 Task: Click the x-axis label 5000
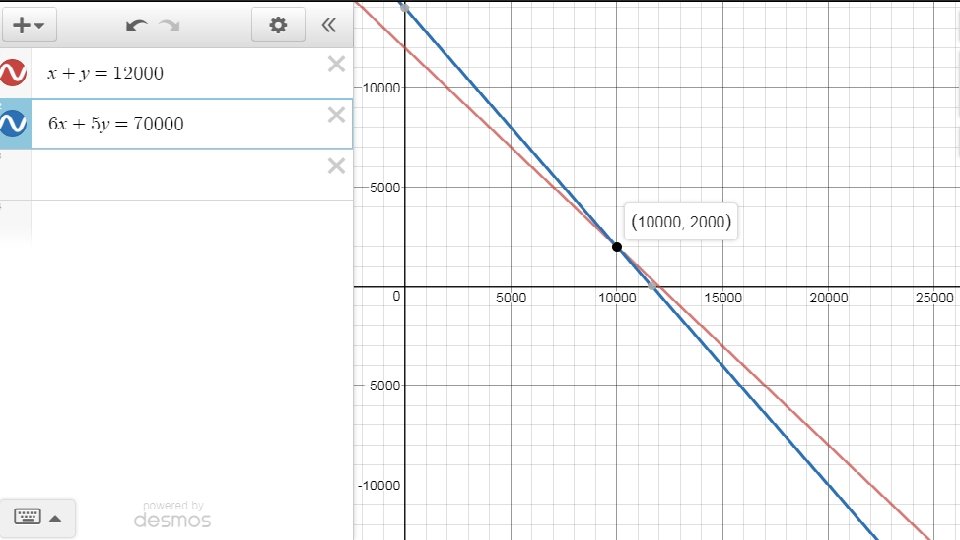pos(511,298)
